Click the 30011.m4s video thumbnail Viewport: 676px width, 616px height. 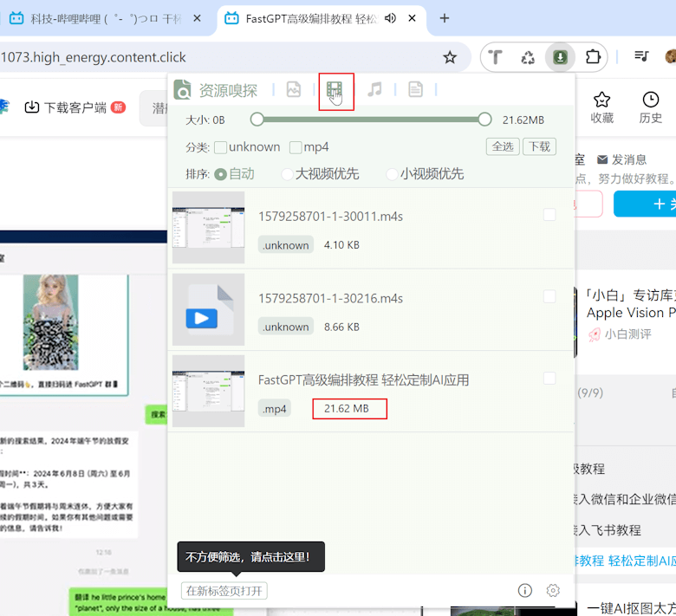pyautogui.click(x=208, y=228)
